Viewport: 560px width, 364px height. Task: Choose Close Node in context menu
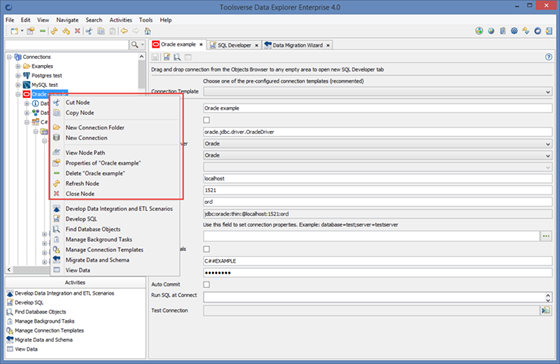click(115, 194)
